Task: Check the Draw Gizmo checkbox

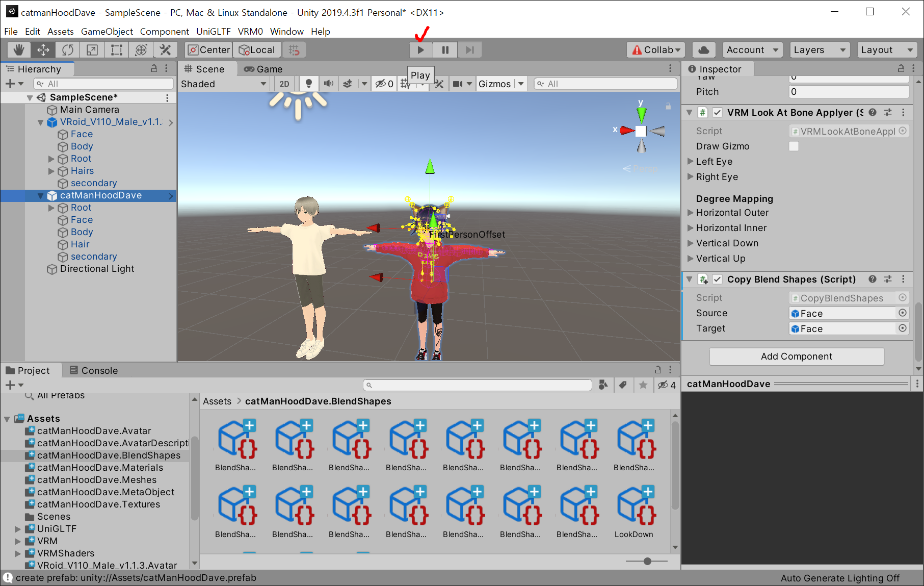Action: click(x=794, y=146)
